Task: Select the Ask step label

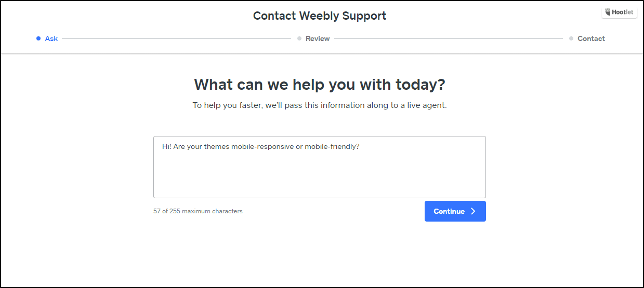Action: coord(51,38)
